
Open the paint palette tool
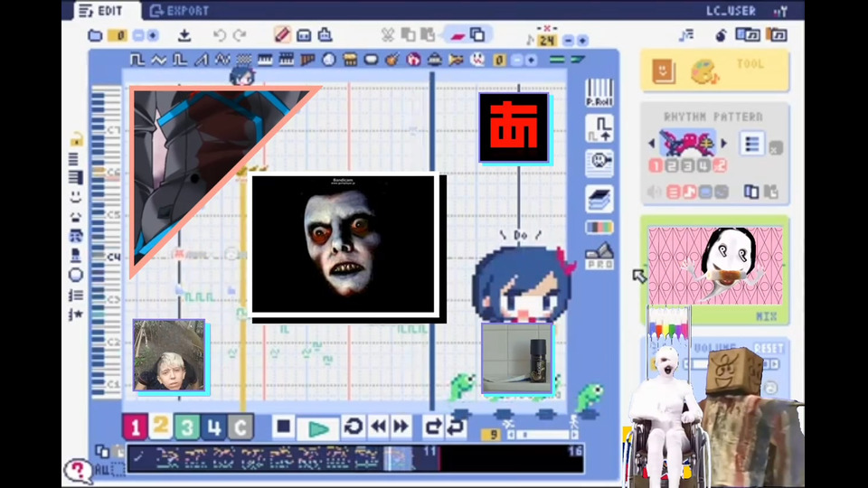[704, 72]
